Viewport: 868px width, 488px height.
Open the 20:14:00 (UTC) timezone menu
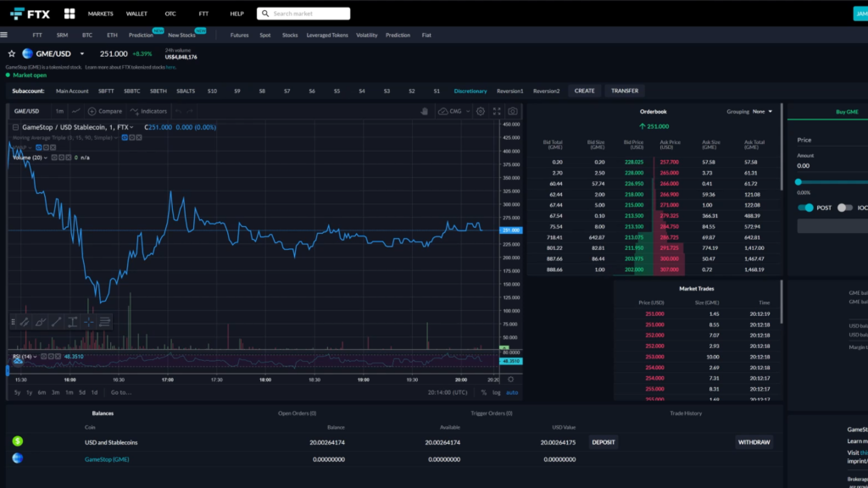[448, 392]
